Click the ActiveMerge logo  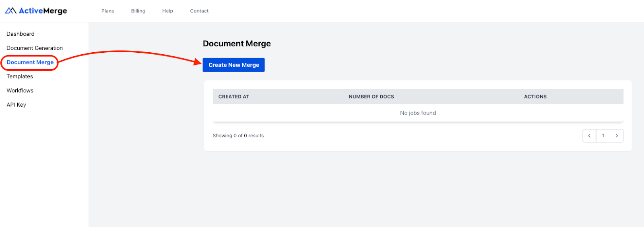(x=36, y=11)
